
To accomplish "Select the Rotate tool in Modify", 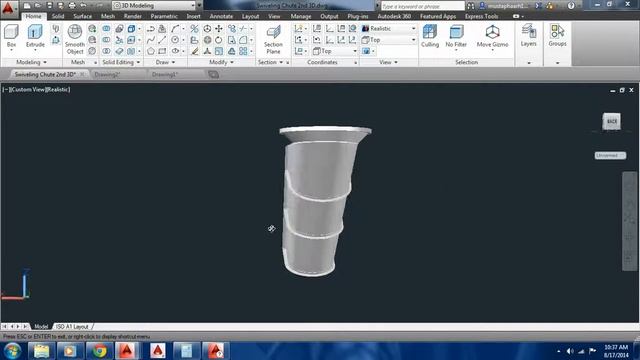I will (x=219, y=40).
